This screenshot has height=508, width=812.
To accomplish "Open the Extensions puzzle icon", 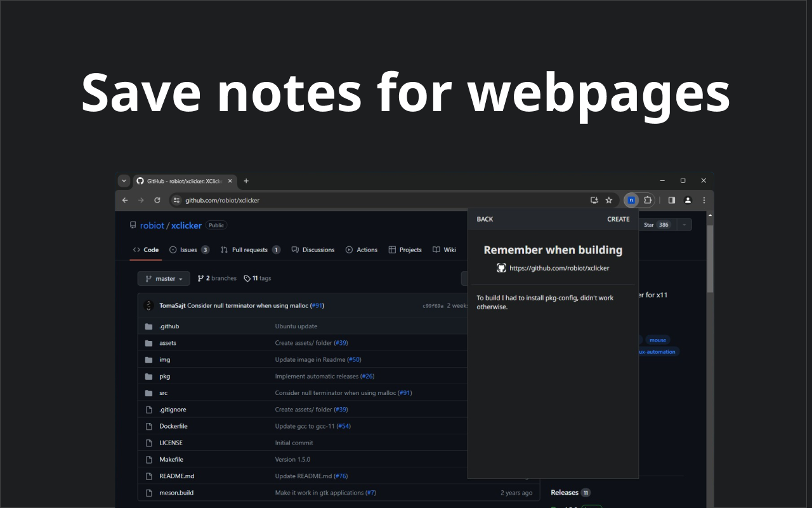I will coord(648,200).
